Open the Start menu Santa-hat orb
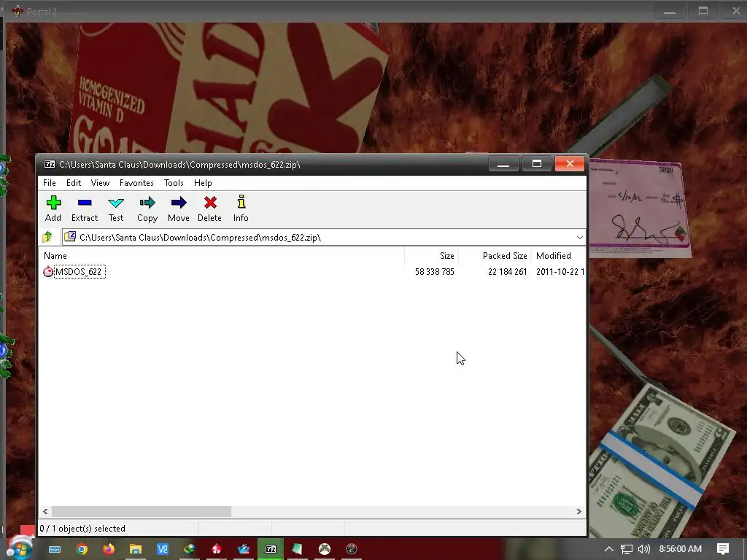Screen dimensions: 747x560 (x=20, y=548)
